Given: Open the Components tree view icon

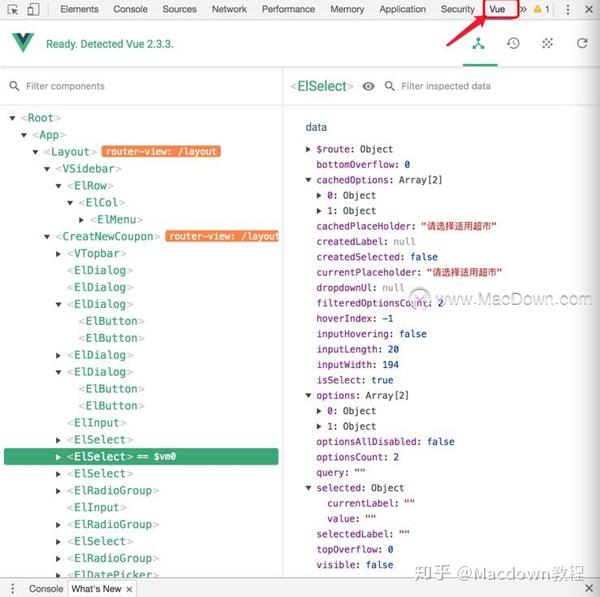Looking at the screenshot, I should (x=478, y=44).
